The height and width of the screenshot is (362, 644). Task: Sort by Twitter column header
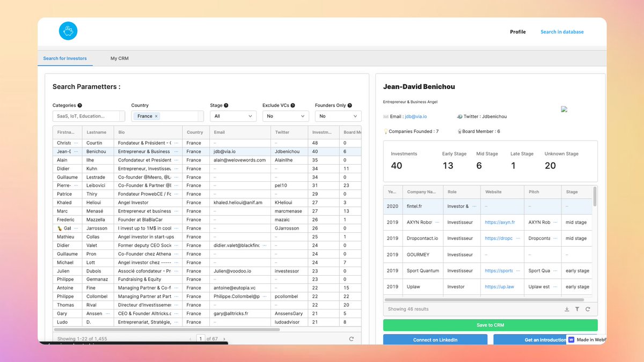[289, 132]
